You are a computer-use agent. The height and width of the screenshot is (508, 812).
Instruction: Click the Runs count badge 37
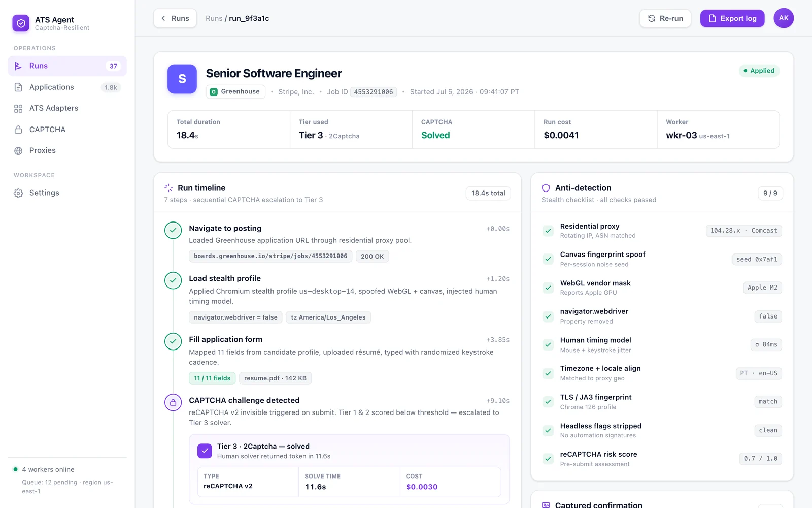[113, 66]
